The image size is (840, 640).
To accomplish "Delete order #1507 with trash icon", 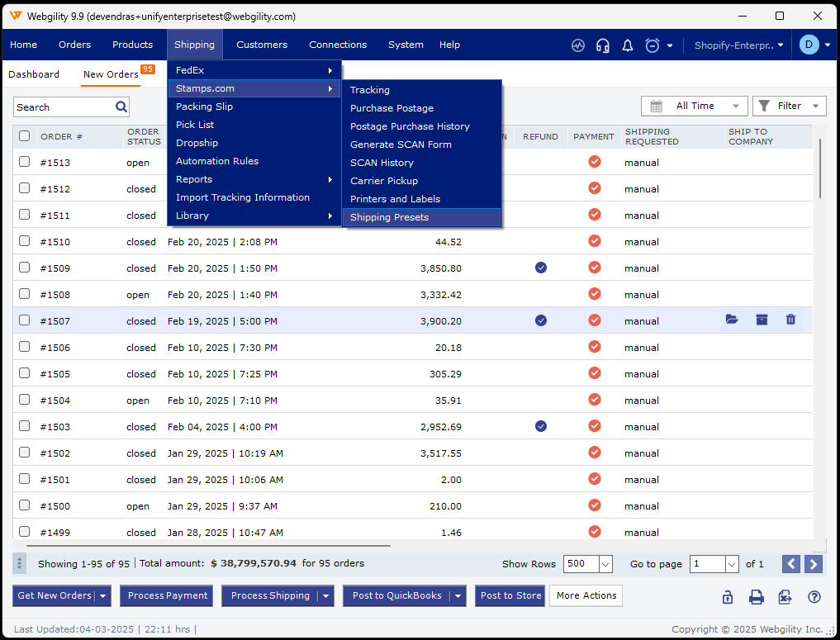I will [x=790, y=320].
